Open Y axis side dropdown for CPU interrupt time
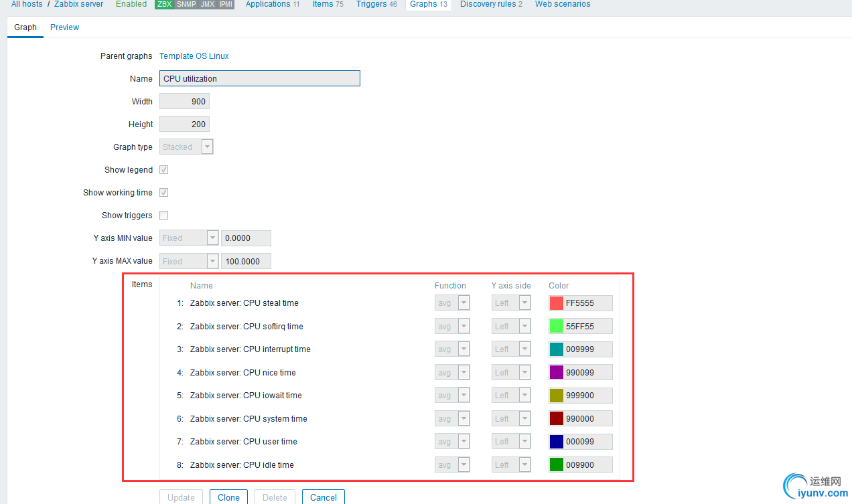The image size is (852, 504). click(x=511, y=349)
